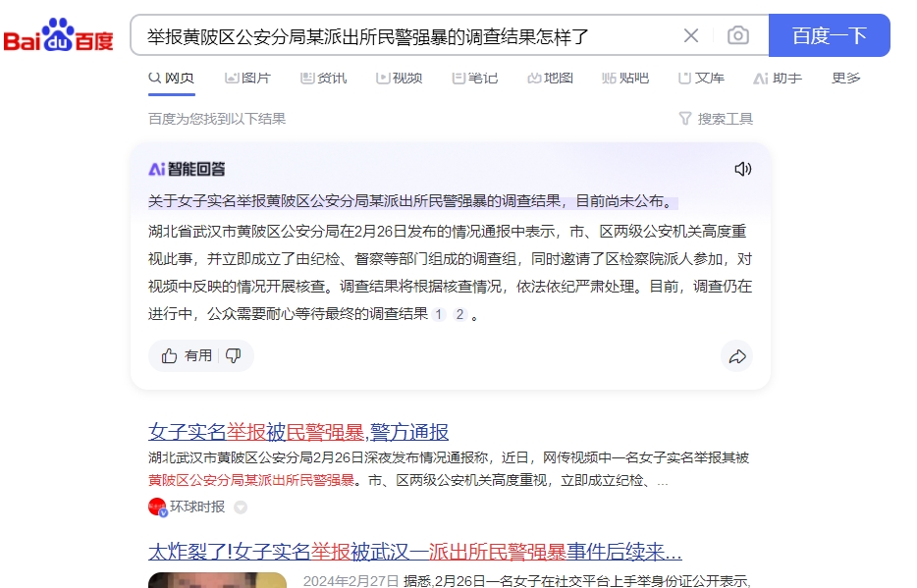
Task: Click the 百度一下 search button
Action: (x=830, y=35)
